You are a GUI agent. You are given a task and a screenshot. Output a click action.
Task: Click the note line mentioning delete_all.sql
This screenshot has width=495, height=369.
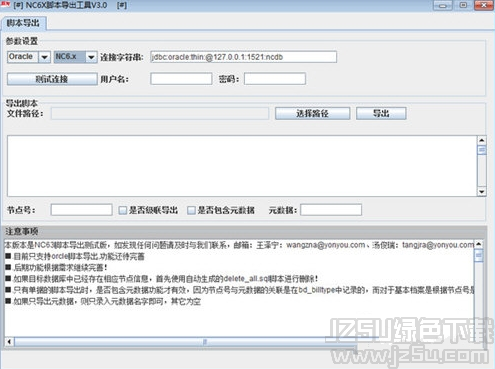coord(162,279)
